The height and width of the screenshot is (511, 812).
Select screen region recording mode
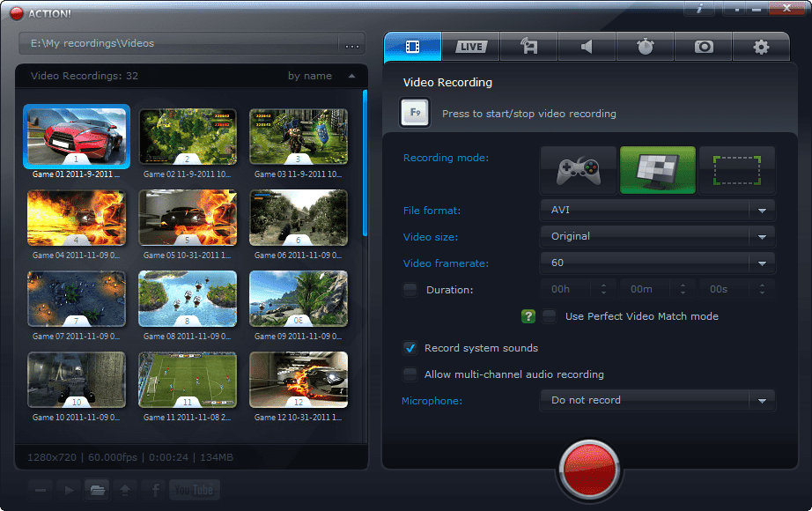point(737,171)
